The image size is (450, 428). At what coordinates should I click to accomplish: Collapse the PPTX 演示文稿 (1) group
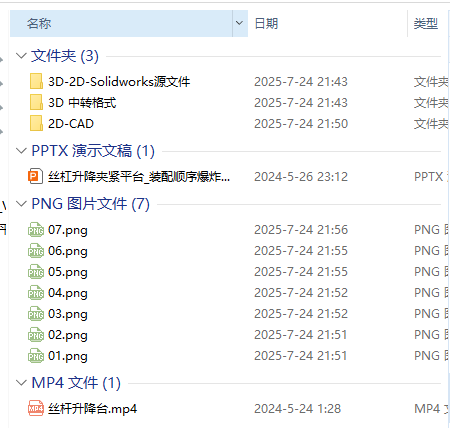tap(21, 151)
